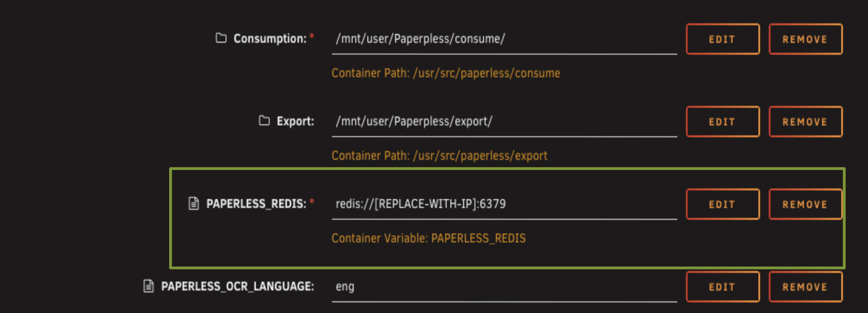Remove the Consumption path entry
This screenshot has width=868, height=313.
point(805,39)
